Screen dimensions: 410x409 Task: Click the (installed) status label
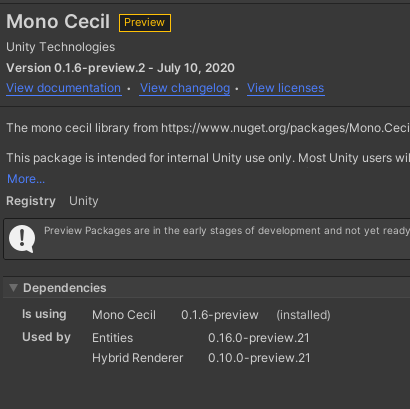303,315
